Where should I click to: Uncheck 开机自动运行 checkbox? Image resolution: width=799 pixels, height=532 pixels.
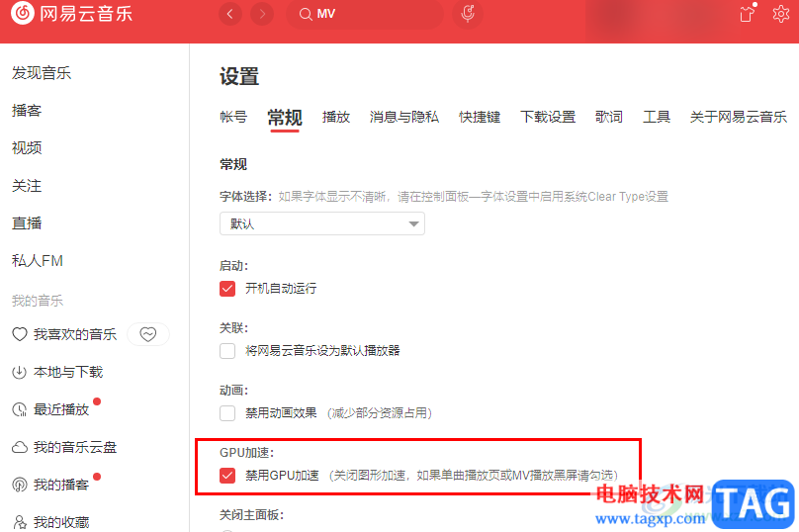pyautogui.click(x=227, y=289)
